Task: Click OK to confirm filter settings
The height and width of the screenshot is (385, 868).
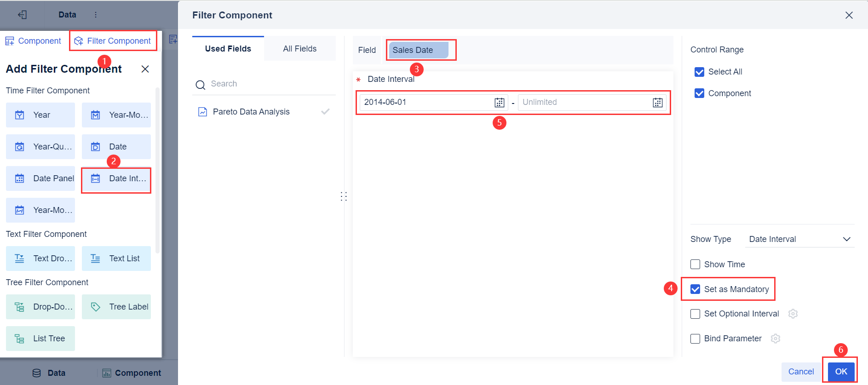Action: pos(841,372)
